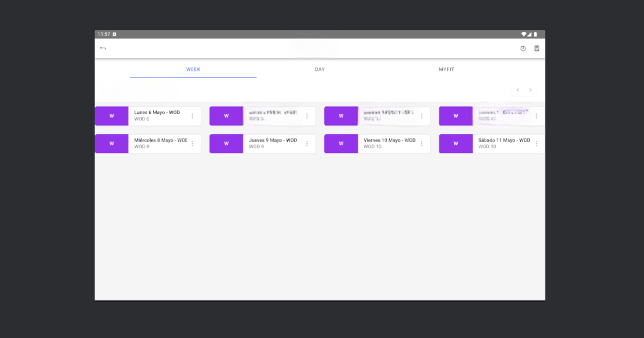Click purple W badge on Lunes 6 Mayo
The width and height of the screenshot is (644, 338).
[112, 116]
